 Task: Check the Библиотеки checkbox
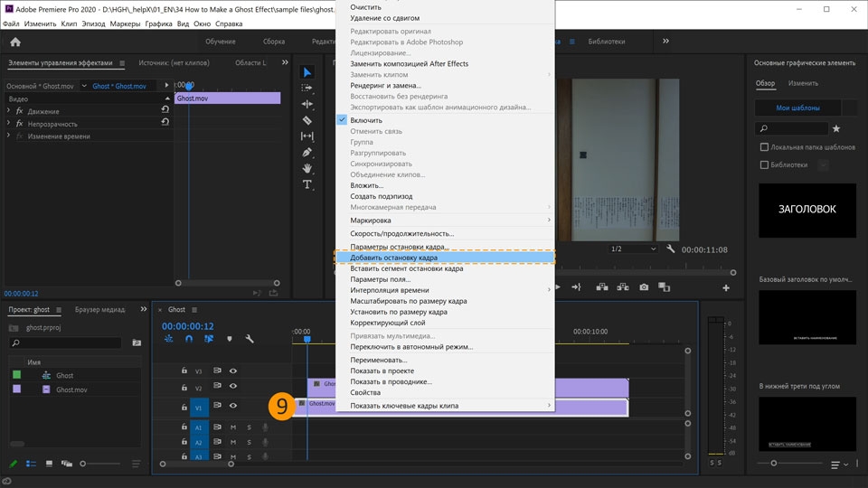[x=764, y=165]
